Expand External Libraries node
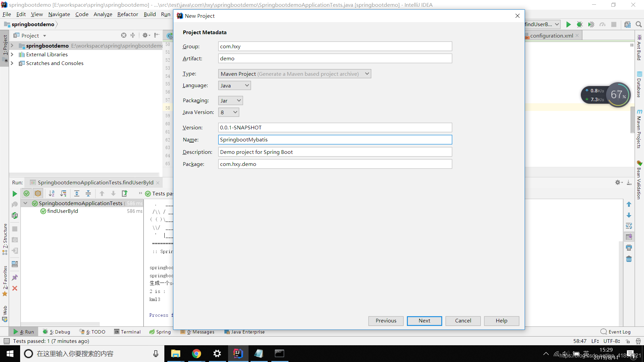The image size is (644, 362). point(12,54)
